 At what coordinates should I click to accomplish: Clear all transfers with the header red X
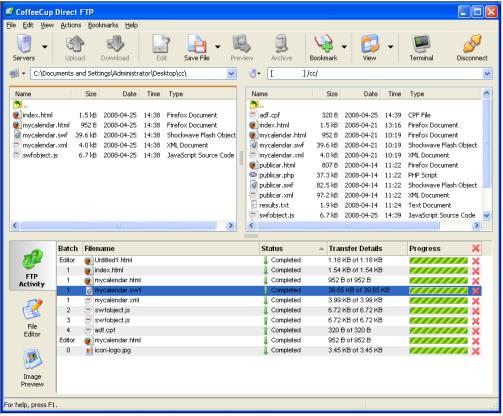[x=476, y=248]
